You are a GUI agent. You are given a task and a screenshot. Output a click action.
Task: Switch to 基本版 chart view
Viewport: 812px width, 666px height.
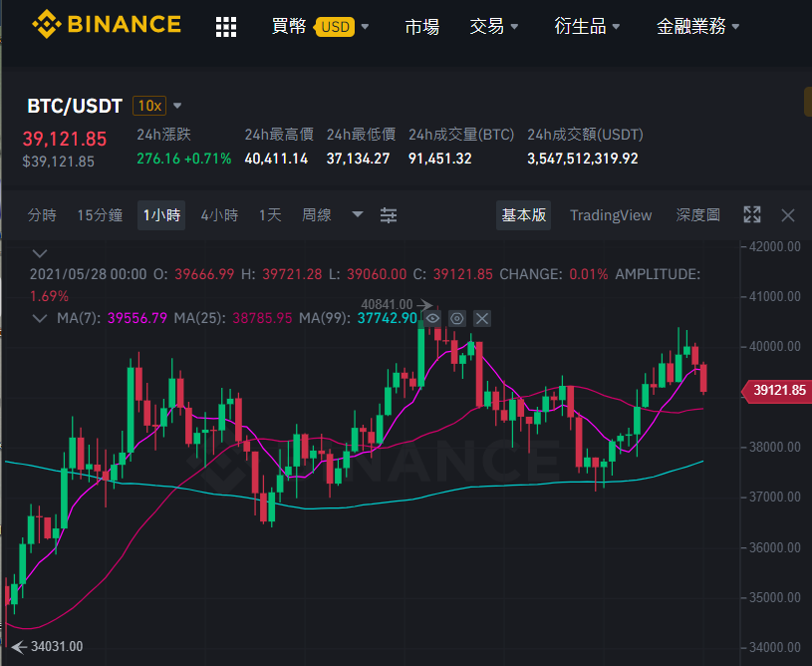click(x=523, y=215)
